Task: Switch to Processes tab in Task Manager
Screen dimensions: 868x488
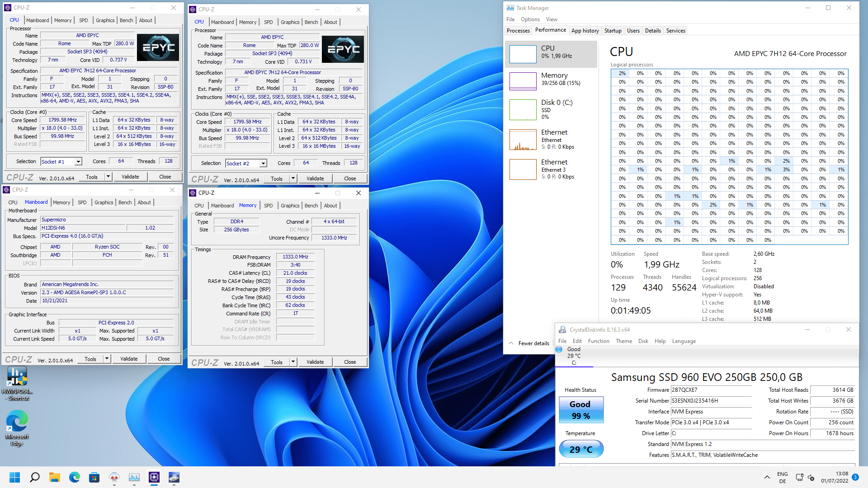Action: [518, 31]
